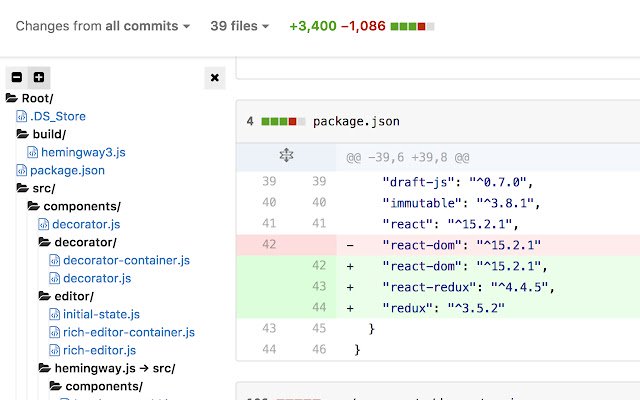Open initial-state.js in tree

[101, 314]
